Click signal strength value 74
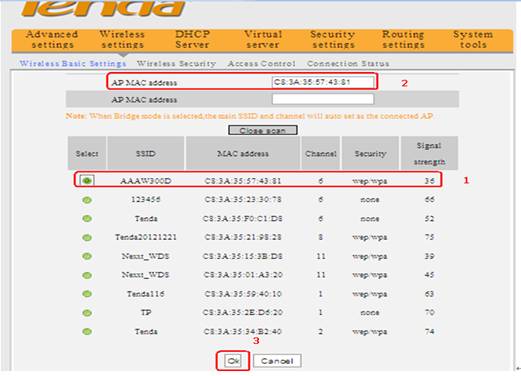Screen dimensions: 521x376 430,332
